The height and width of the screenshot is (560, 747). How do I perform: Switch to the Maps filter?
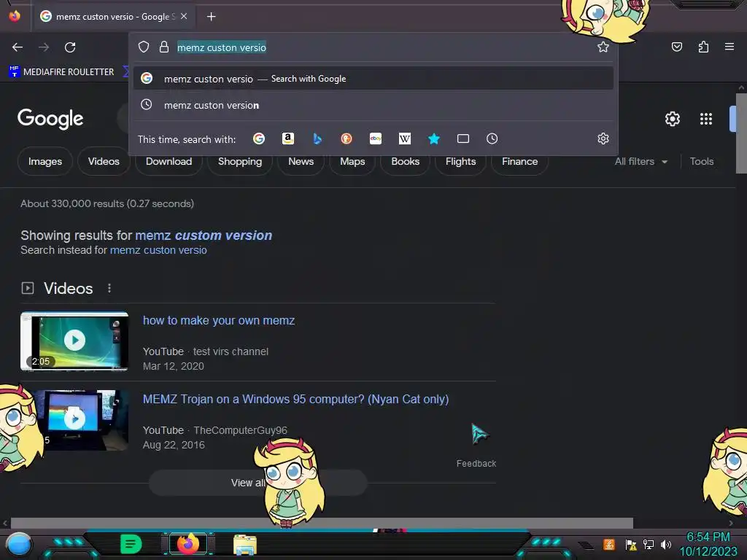point(352,161)
